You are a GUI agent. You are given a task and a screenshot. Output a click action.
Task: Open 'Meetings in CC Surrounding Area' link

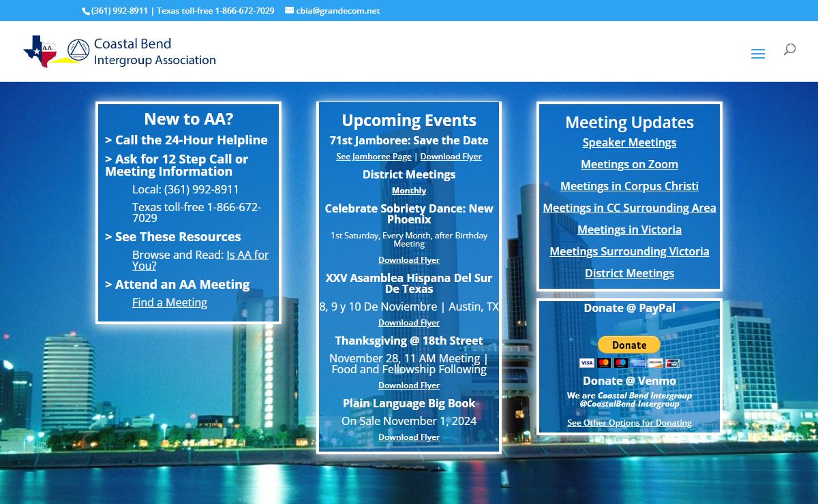coord(629,208)
